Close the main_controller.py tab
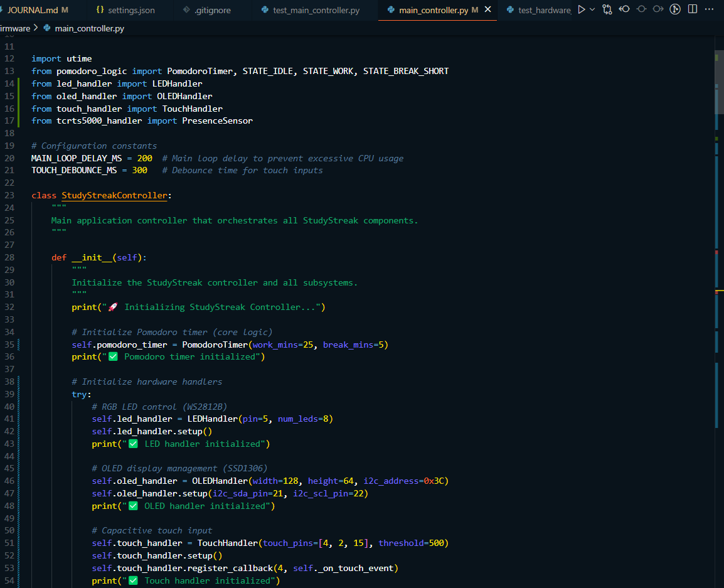 pos(487,9)
